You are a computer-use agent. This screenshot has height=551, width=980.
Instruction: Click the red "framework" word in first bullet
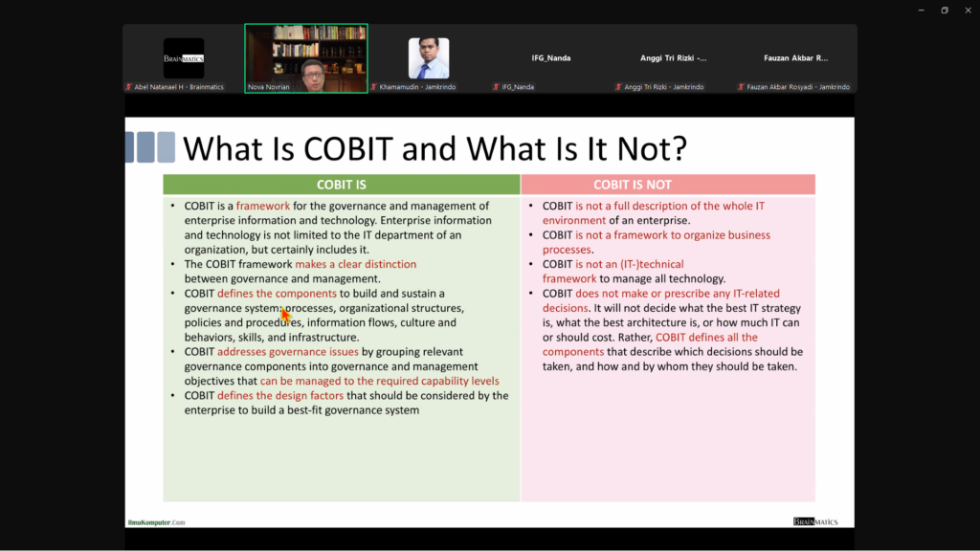(x=262, y=206)
